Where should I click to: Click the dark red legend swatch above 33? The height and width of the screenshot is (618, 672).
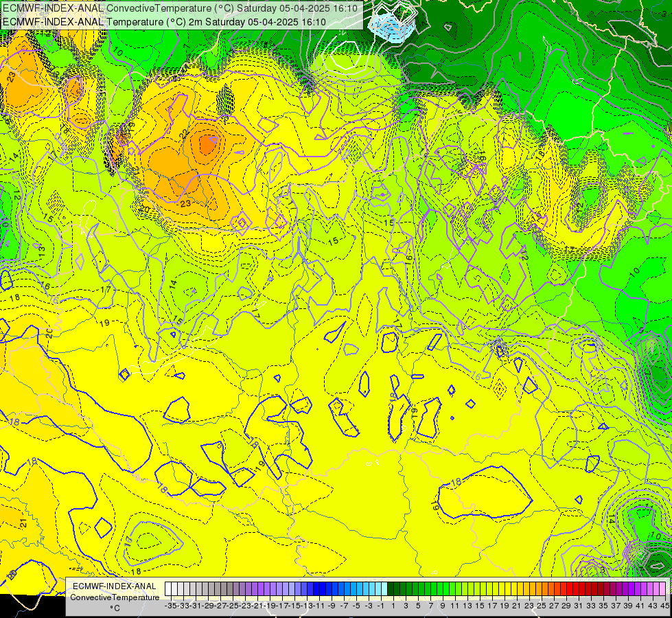[x=588, y=588]
